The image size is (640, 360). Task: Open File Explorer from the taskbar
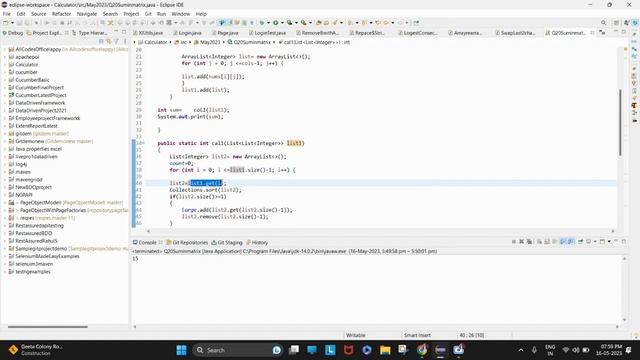(x=385, y=350)
